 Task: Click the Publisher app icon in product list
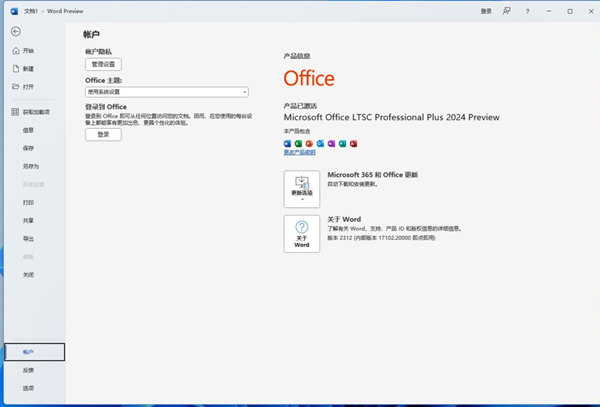(342, 143)
